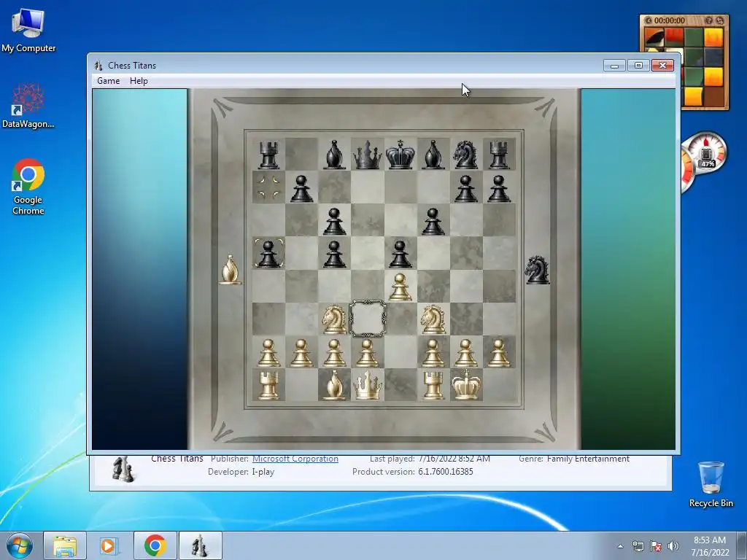Click the black pawn on g7
The height and width of the screenshot is (560, 747).
[465, 189]
